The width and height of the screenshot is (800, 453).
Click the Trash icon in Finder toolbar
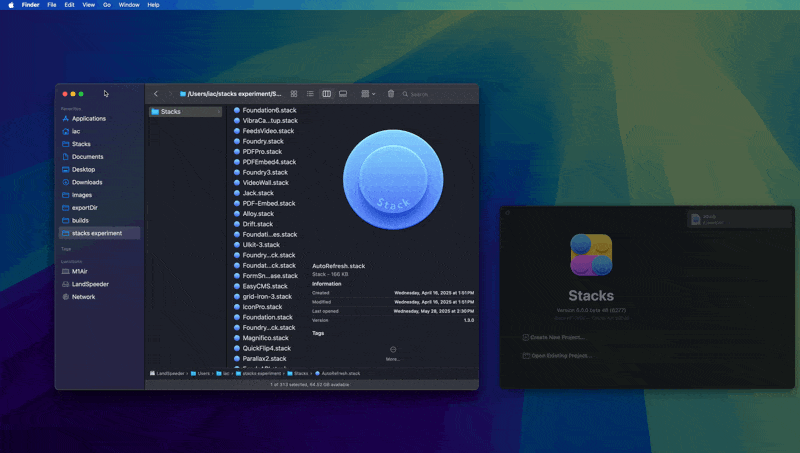(x=391, y=94)
